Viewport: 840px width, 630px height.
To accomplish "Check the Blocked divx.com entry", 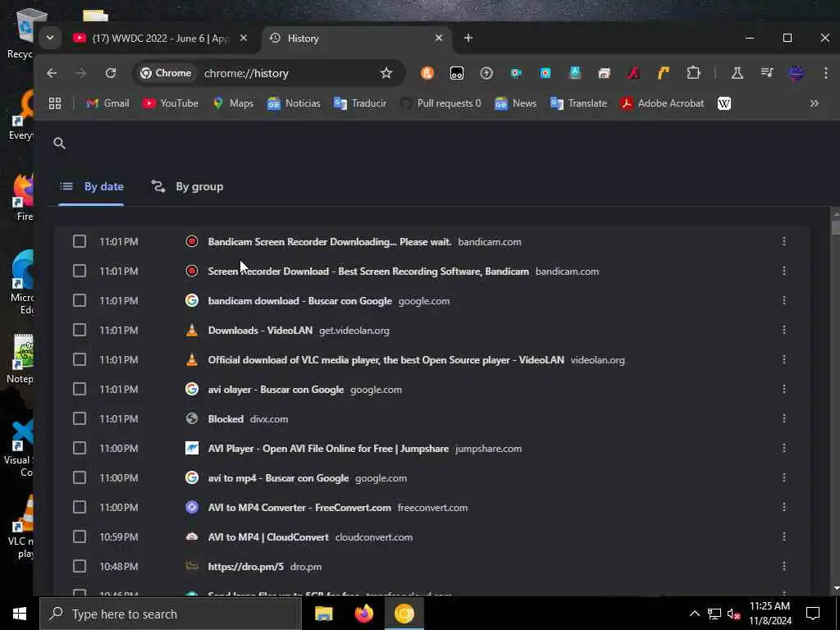I will click(x=80, y=418).
